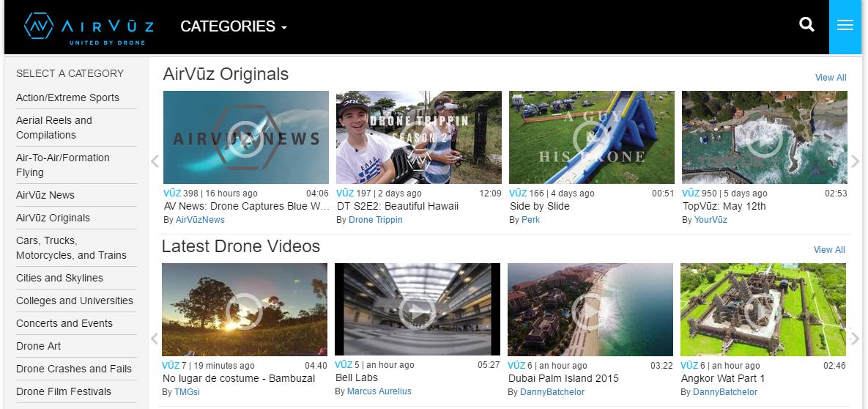Viewport: 868px width, 409px height.
Task: Select AirVūz Originals sidebar category
Action: [53, 218]
